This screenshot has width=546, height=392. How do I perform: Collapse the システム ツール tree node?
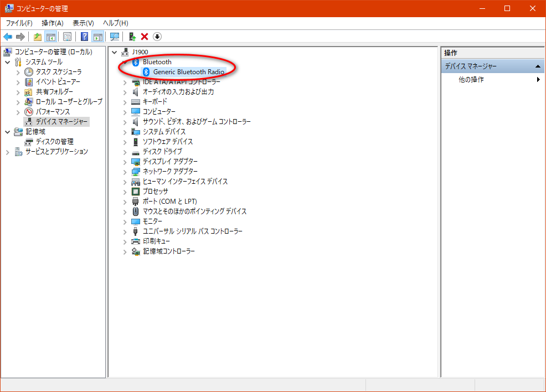tap(7, 62)
